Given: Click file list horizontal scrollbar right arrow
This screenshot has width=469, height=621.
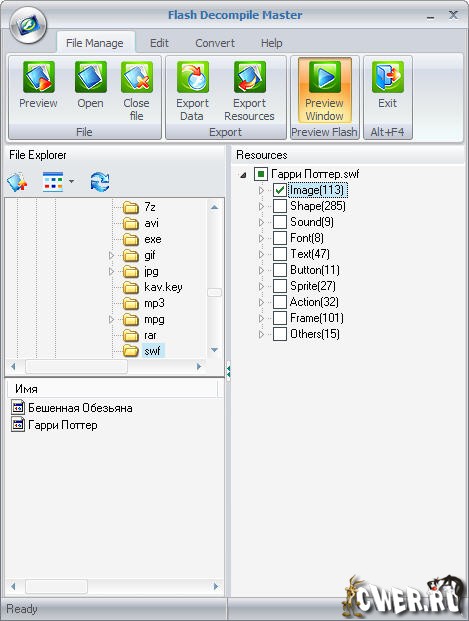Looking at the screenshot, I should click(x=216, y=586).
